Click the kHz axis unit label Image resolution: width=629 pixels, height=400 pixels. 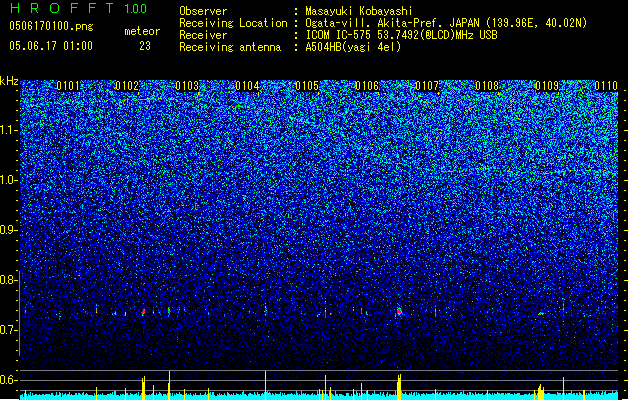[9, 81]
